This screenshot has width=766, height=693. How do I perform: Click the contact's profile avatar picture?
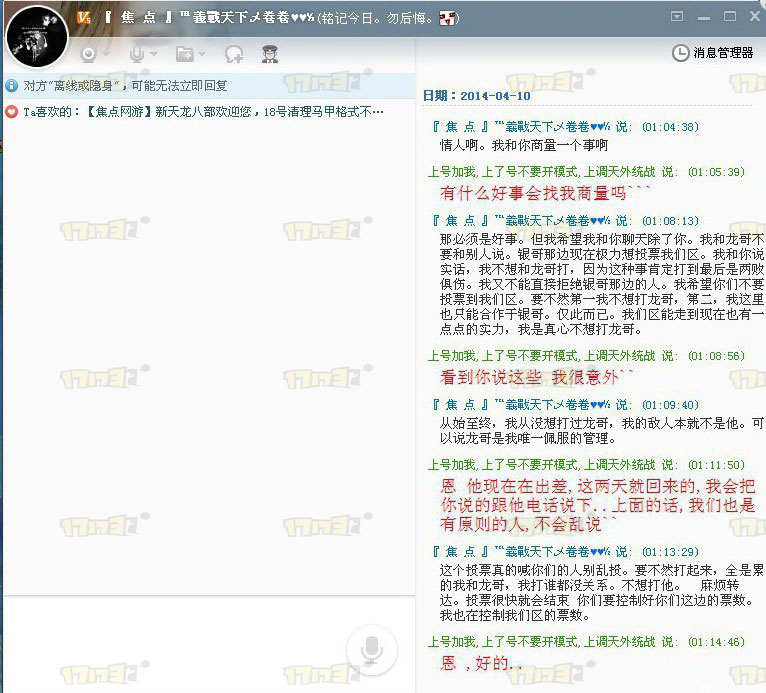tap(36, 34)
